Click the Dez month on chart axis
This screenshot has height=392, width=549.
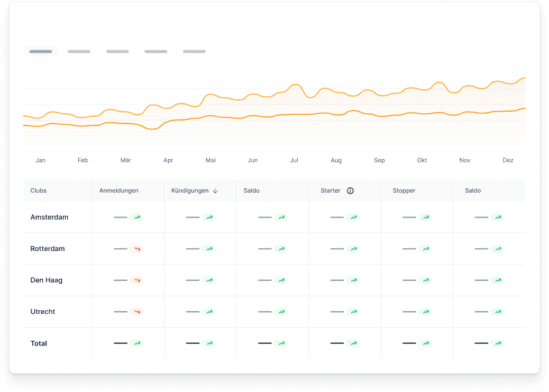point(508,160)
